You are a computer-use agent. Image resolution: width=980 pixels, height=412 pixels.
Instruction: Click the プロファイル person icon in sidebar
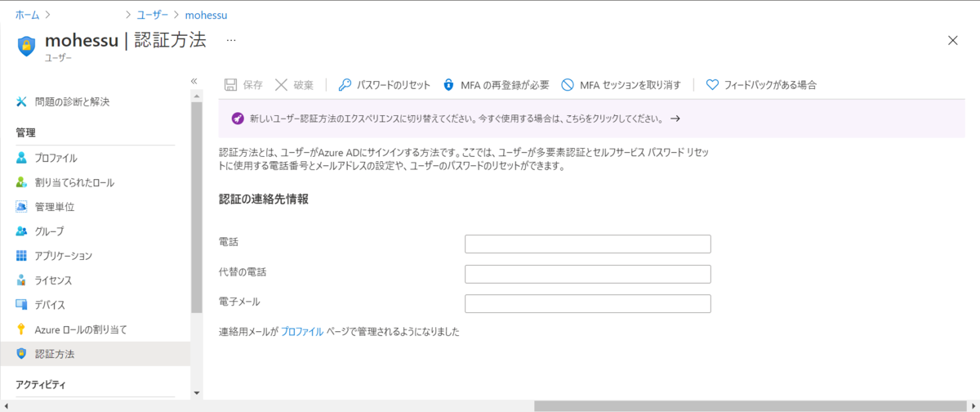click(22, 158)
